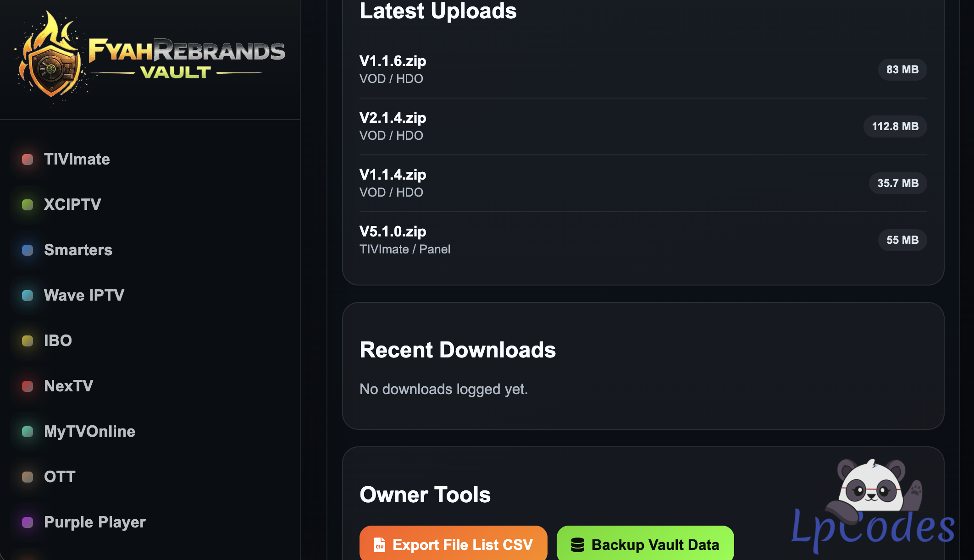Click the purple dot icon beside Purple Player
This screenshot has height=560, width=974.
point(28,522)
